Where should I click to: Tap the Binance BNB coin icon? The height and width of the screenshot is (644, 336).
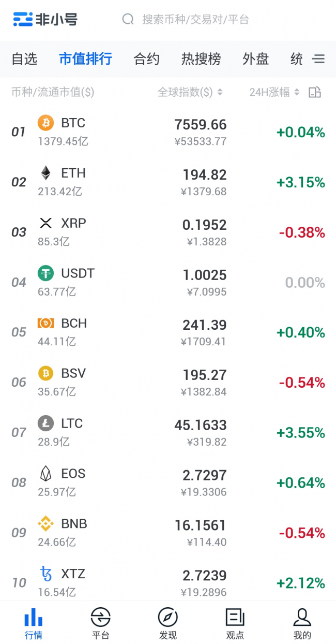coord(45,524)
